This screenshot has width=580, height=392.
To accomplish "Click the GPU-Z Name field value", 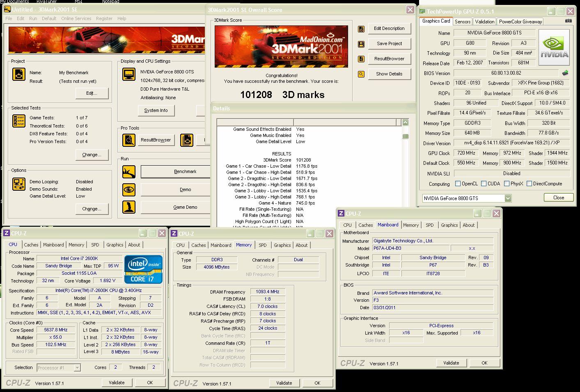I will (x=494, y=33).
